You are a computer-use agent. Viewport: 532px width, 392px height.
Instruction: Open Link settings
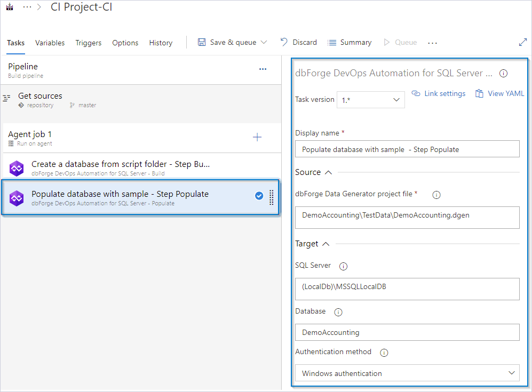(439, 93)
